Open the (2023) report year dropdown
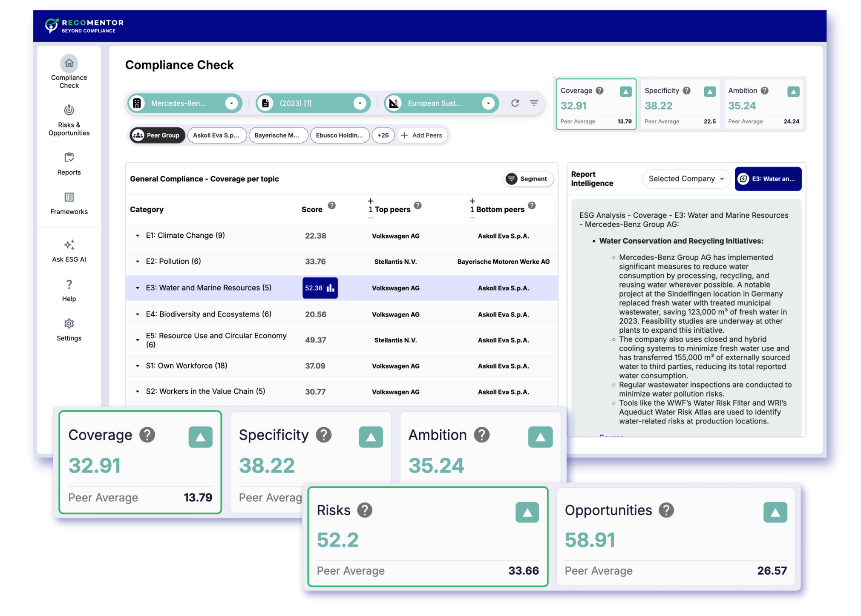 coord(360,103)
